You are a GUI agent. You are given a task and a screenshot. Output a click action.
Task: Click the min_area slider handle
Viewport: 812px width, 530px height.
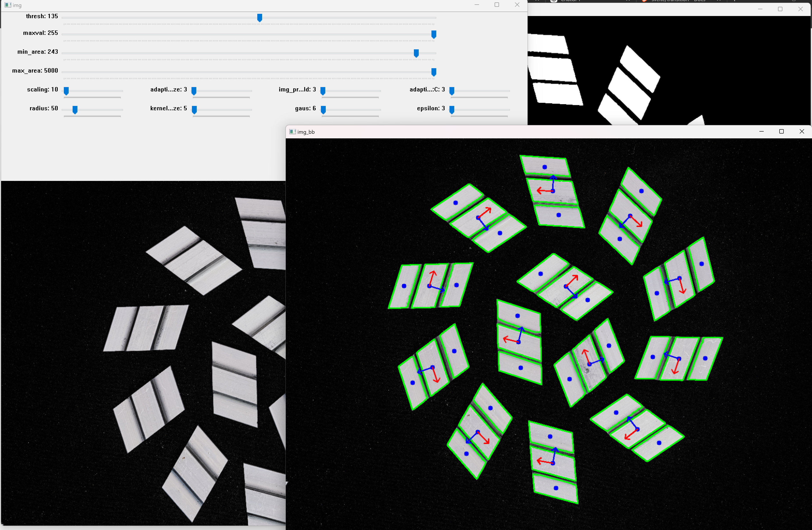point(416,53)
